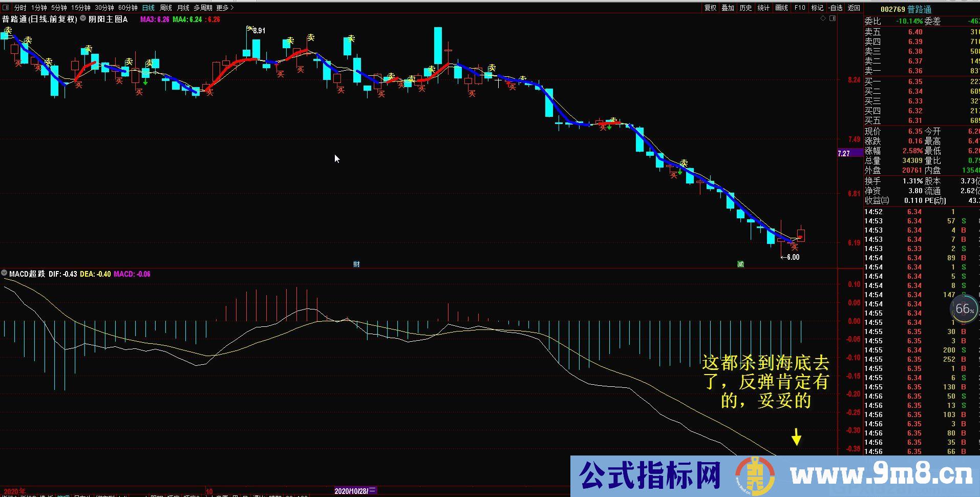Switch to 30分钟 period

[104, 8]
